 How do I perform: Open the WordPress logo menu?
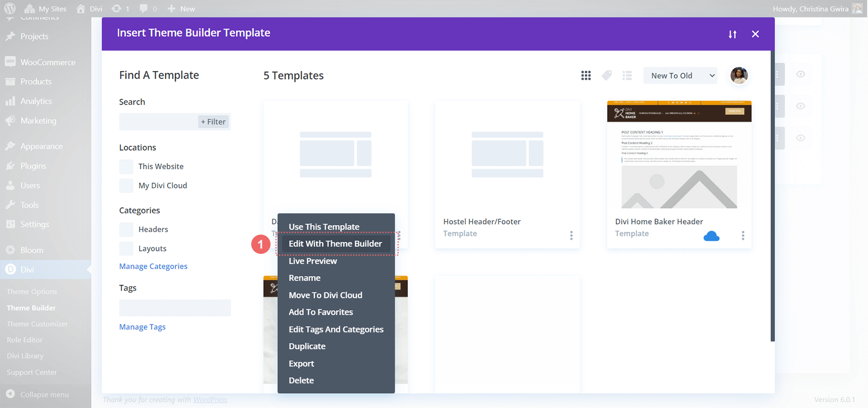(10, 9)
